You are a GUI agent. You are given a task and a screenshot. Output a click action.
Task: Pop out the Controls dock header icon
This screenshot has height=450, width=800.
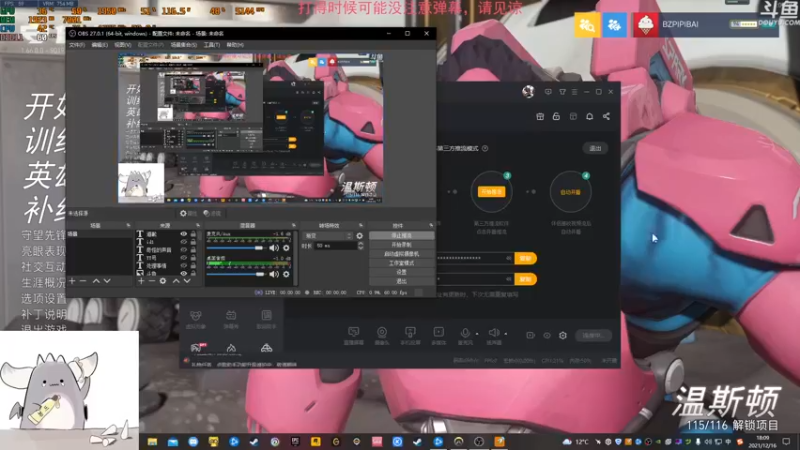pos(431,225)
